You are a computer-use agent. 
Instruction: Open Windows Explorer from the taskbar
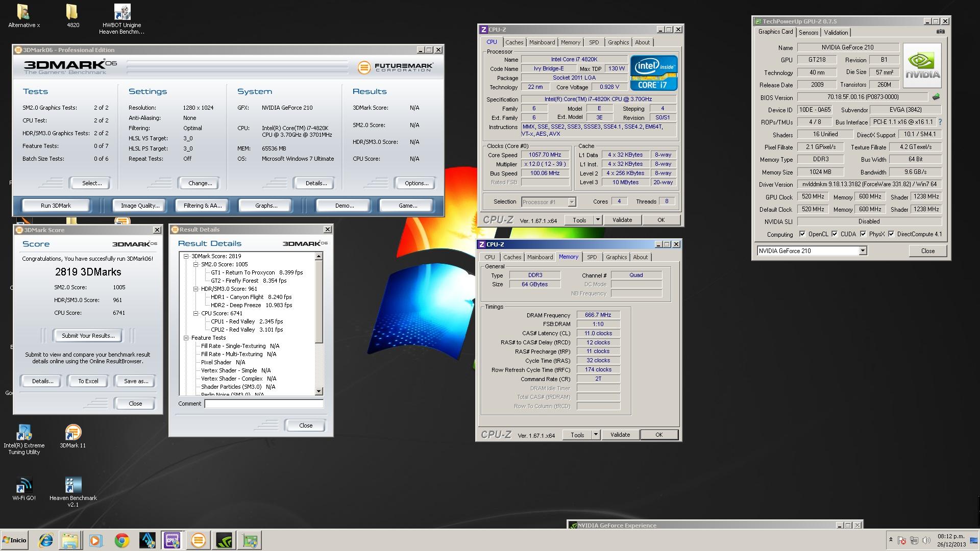[x=70, y=540]
